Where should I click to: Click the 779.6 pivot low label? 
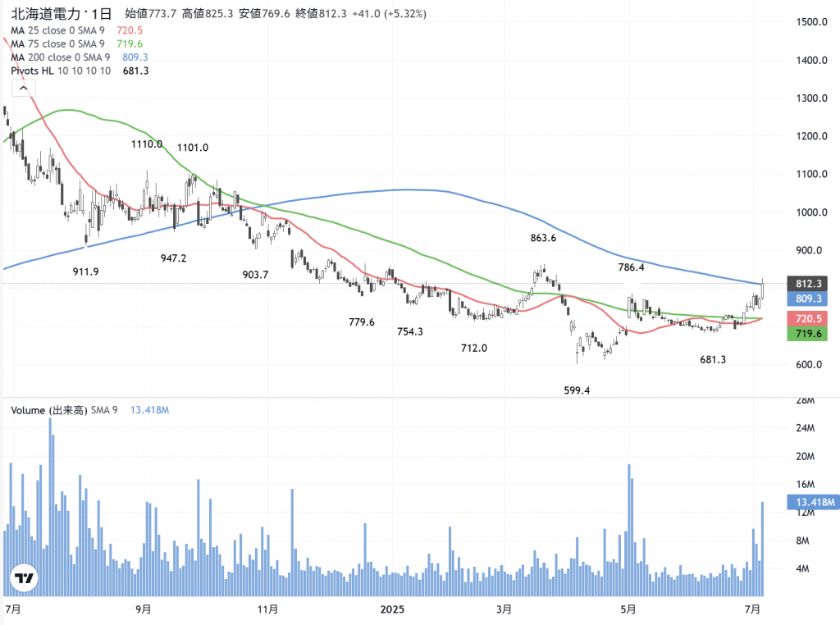362,322
